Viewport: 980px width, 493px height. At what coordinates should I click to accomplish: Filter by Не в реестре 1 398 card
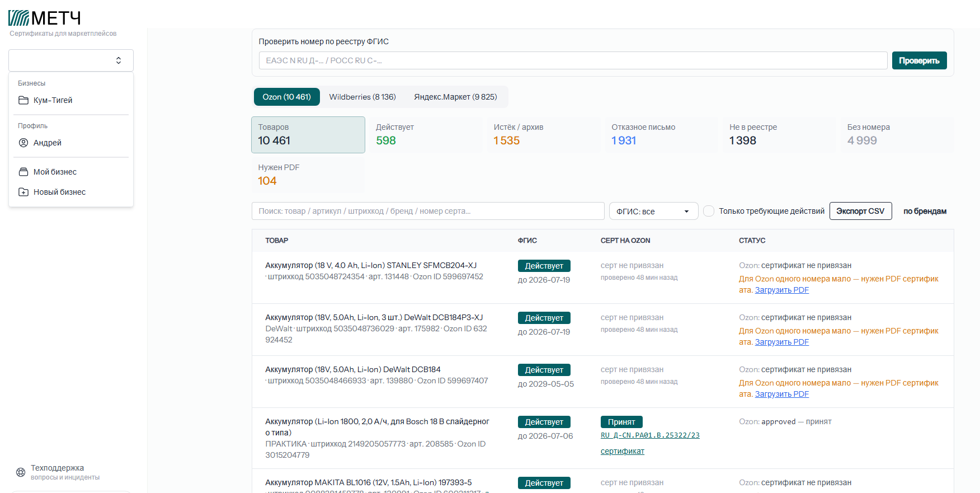click(x=779, y=135)
